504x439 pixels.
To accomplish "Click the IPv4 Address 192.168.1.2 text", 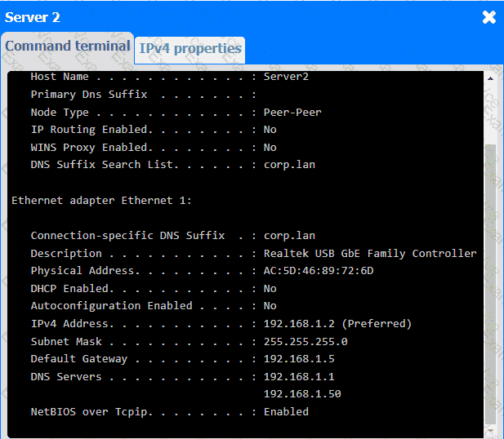I will pyautogui.click(x=337, y=324).
